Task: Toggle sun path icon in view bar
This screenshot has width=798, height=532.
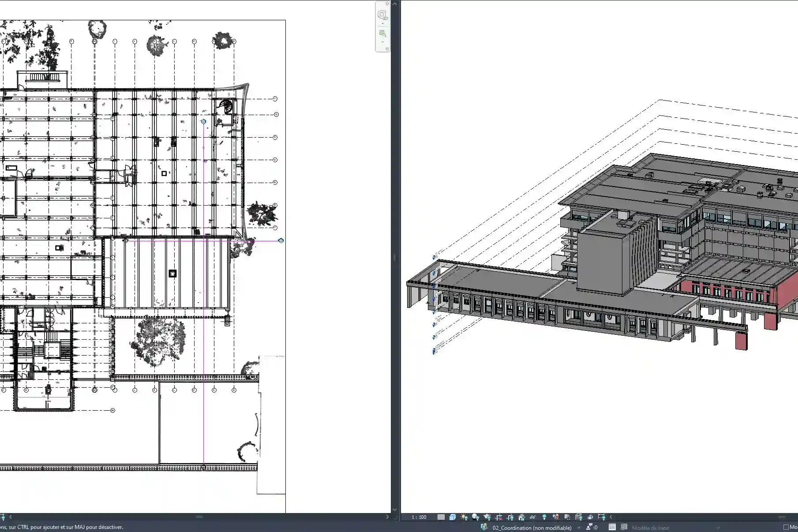Action: click(x=464, y=517)
